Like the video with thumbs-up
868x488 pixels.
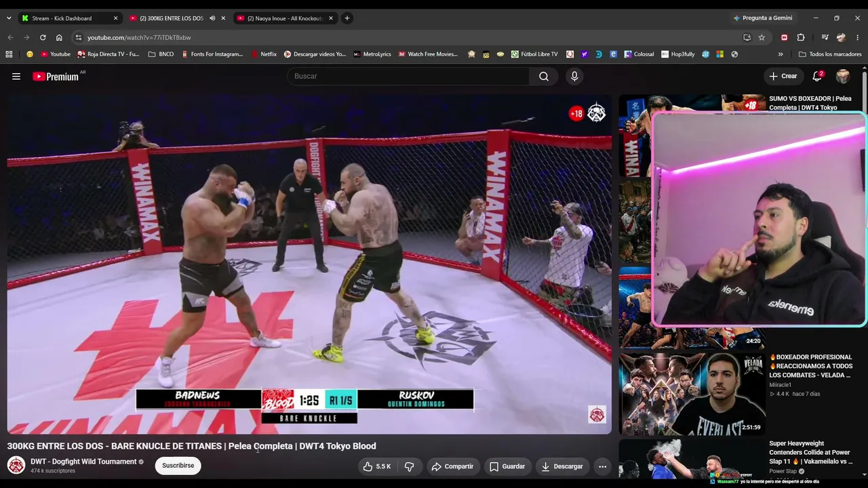point(376,466)
